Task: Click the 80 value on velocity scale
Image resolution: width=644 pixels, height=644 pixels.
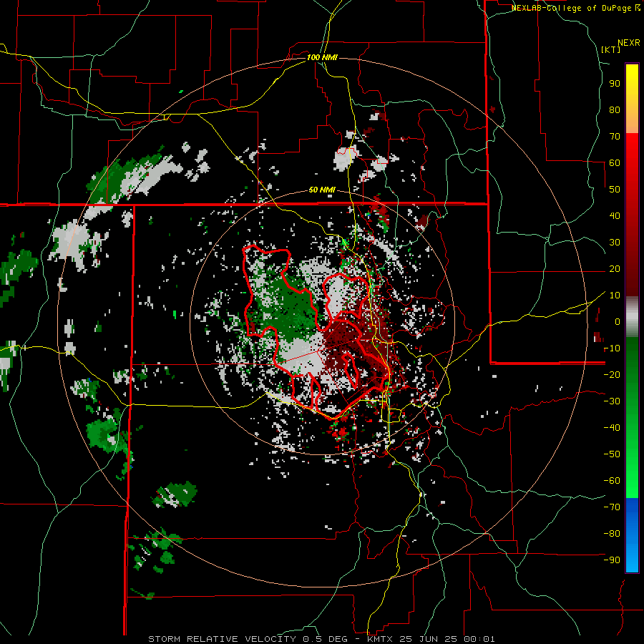Action: pyautogui.click(x=615, y=110)
